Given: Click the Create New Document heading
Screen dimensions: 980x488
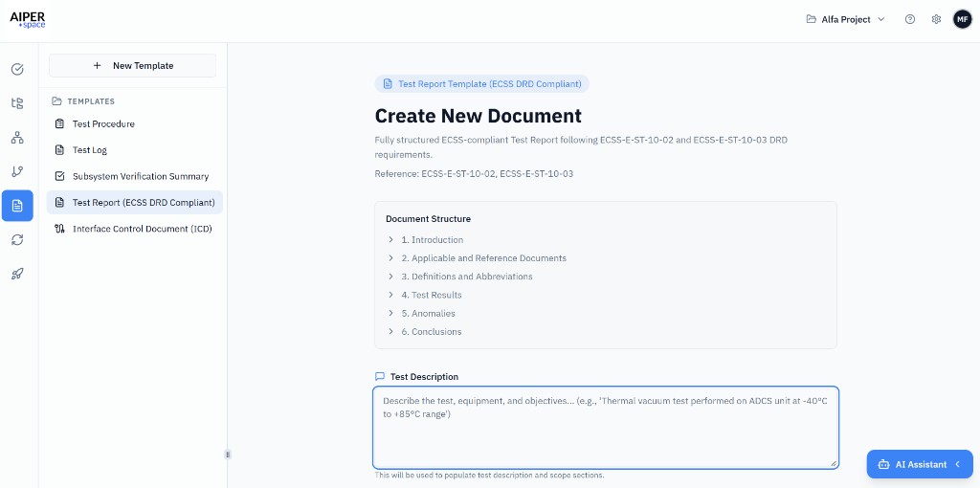Looking at the screenshot, I should point(479,116).
